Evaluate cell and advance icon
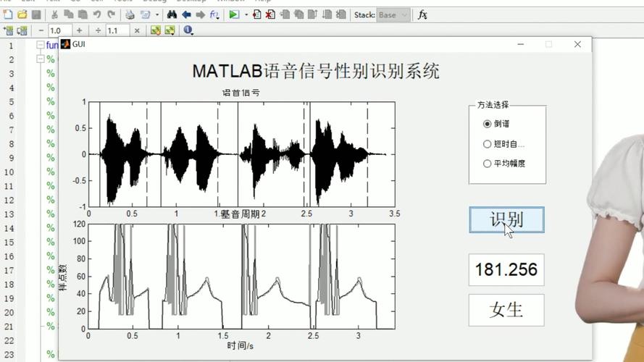The image size is (644, 362). point(170,30)
